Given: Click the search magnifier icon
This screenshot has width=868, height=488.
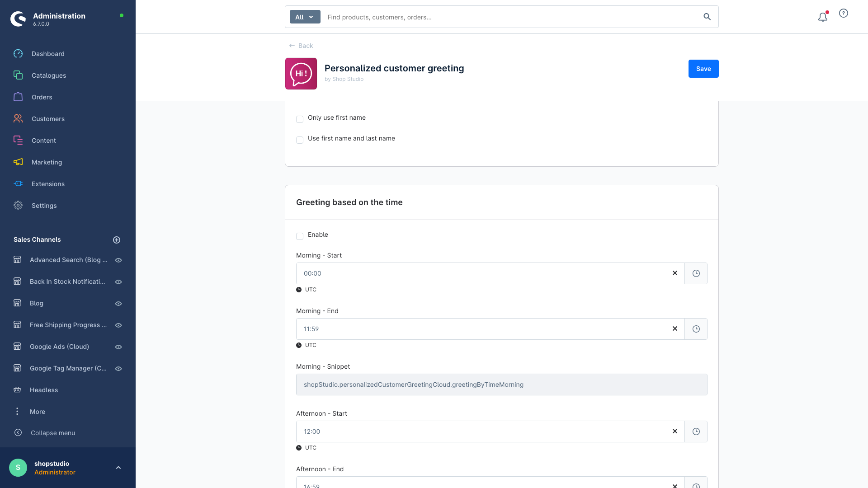Looking at the screenshot, I should [x=707, y=17].
